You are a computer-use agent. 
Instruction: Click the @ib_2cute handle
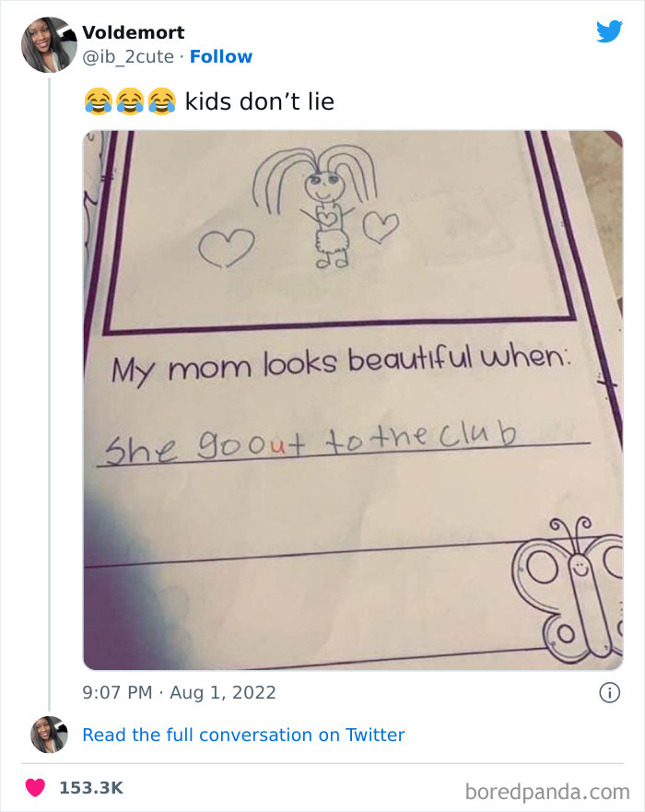click(x=129, y=57)
